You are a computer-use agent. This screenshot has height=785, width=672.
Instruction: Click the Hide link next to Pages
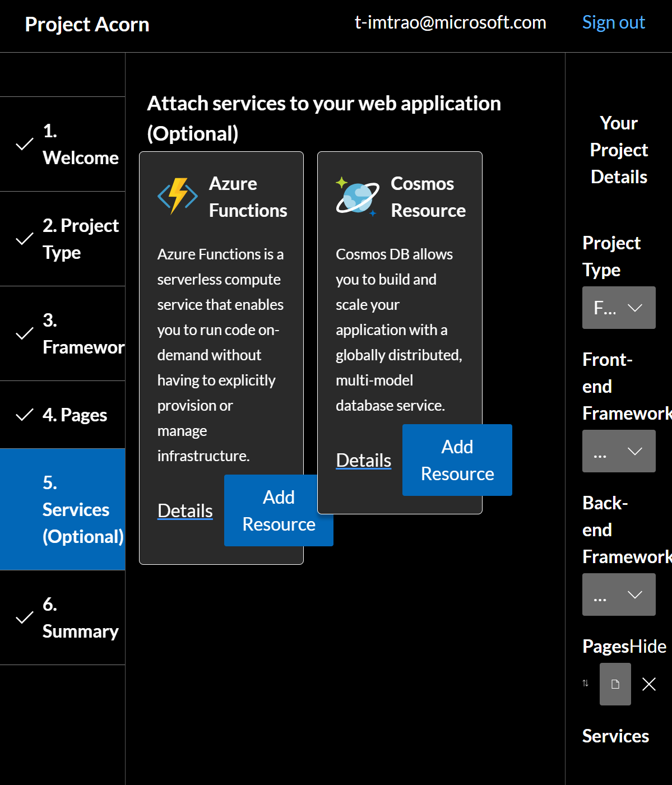point(648,646)
